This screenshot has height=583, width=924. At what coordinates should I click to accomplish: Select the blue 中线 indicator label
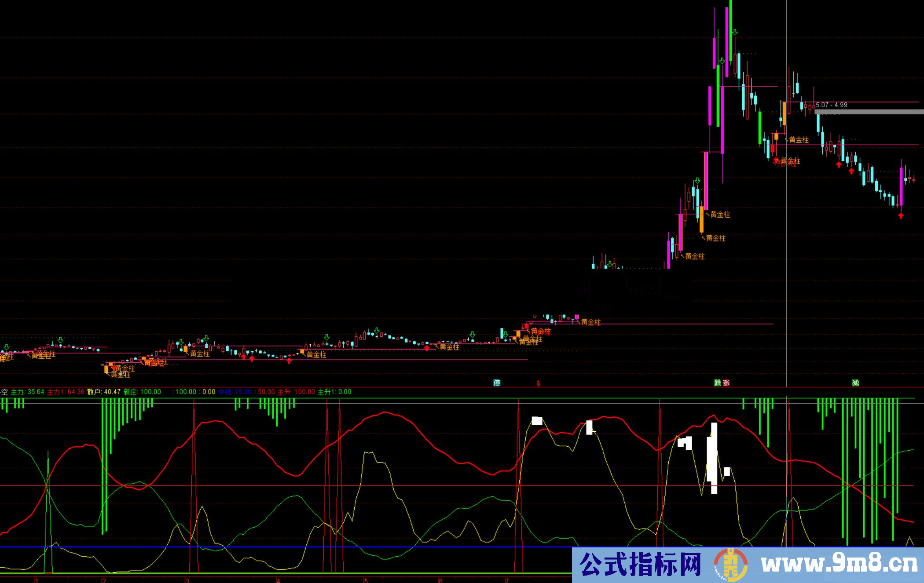pyautogui.click(x=235, y=392)
